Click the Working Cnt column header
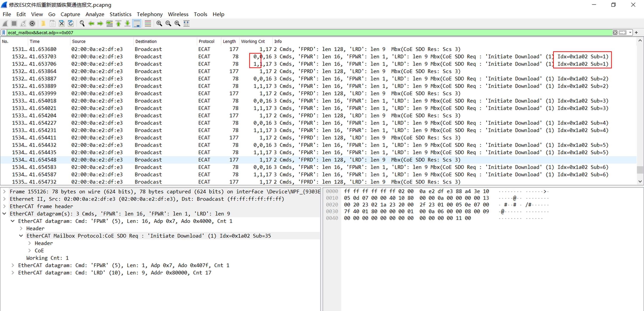The height and width of the screenshot is (311, 644). (253, 41)
